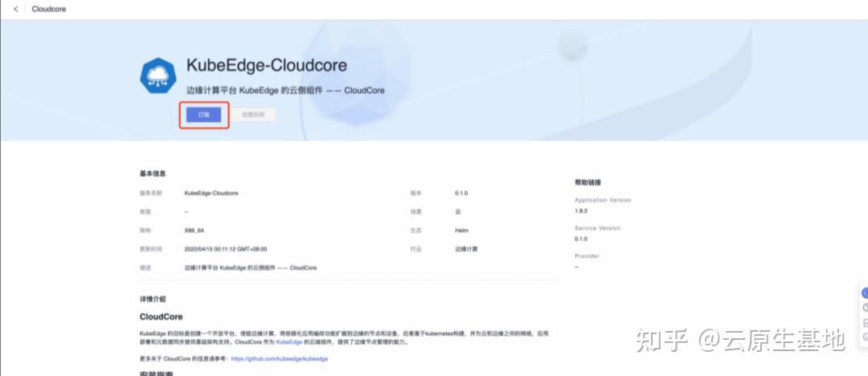Click the Cloudcore breadcrumb title
Screen dimensions: 868x376
tap(49, 9)
